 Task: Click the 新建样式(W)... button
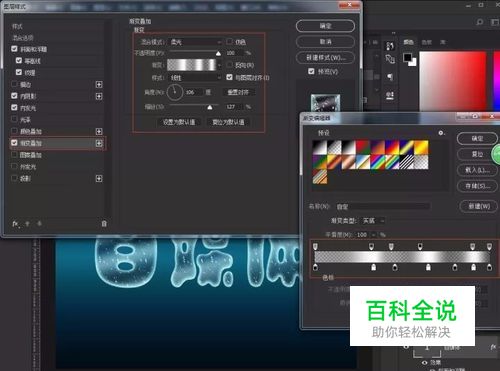coord(325,57)
